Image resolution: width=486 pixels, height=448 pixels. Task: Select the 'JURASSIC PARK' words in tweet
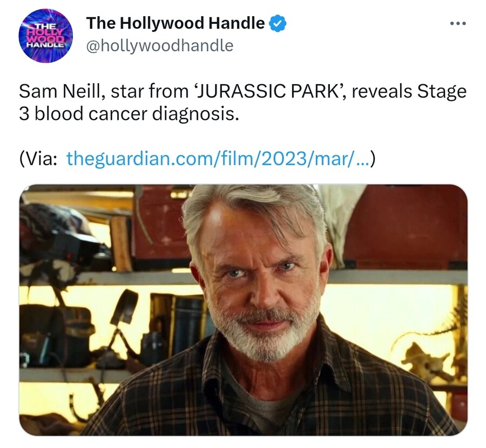268,91
